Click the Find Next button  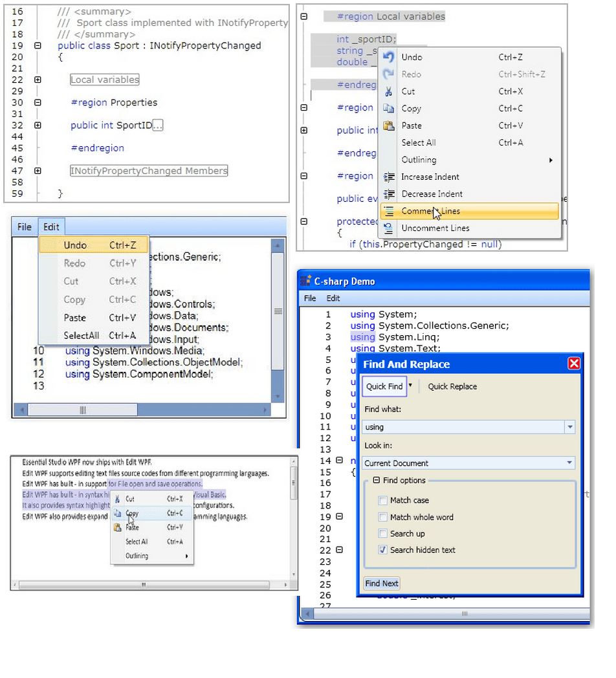click(x=381, y=583)
